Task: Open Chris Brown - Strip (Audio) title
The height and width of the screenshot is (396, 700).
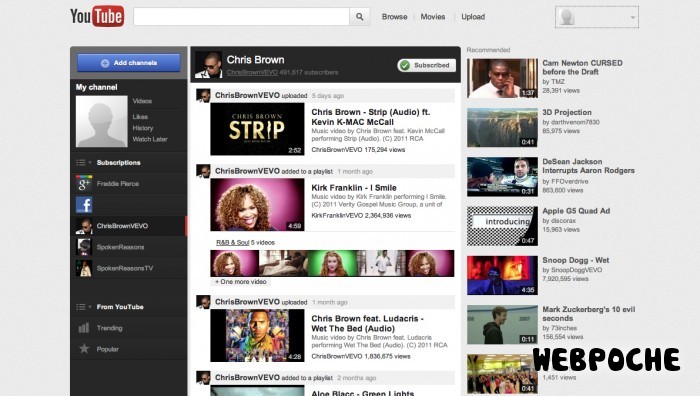Action: (x=371, y=117)
